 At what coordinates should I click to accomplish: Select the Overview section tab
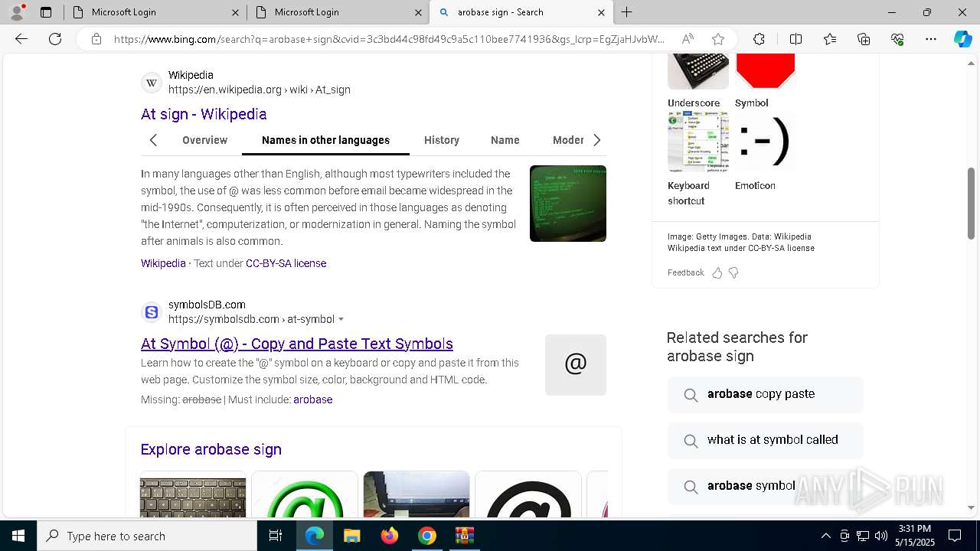204,140
